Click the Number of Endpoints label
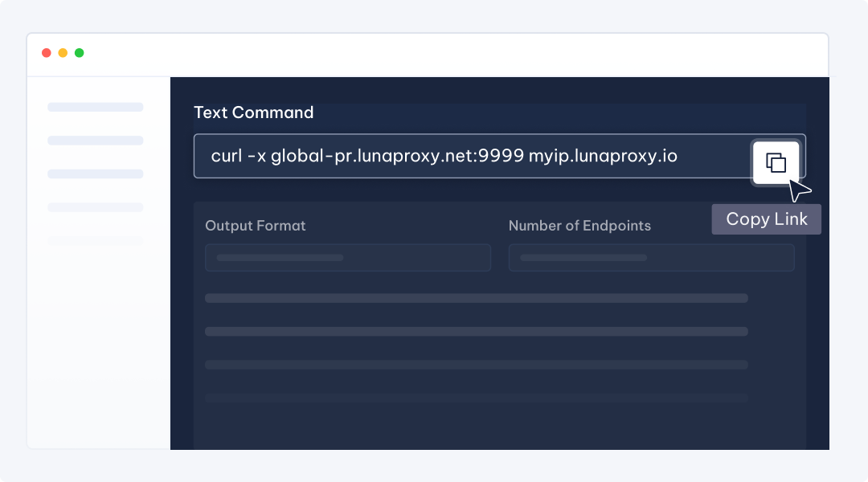This screenshot has height=482, width=868. [579, 226]
